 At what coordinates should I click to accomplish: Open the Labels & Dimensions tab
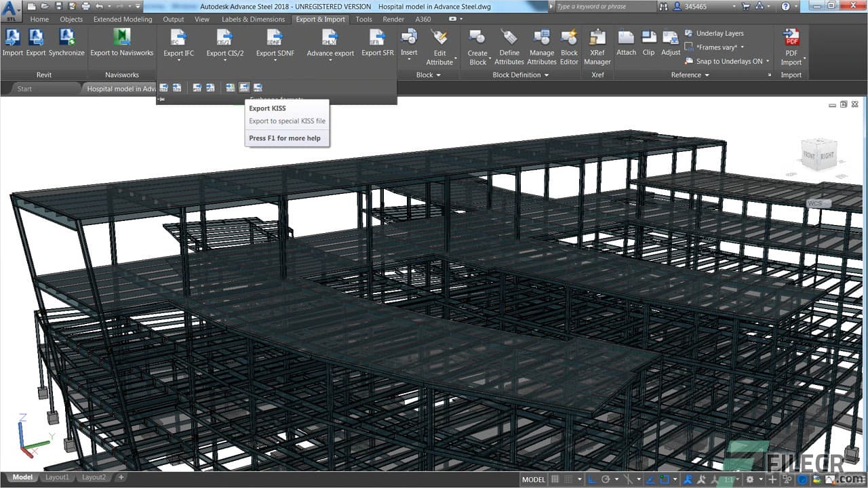click(x=253, y=19)
